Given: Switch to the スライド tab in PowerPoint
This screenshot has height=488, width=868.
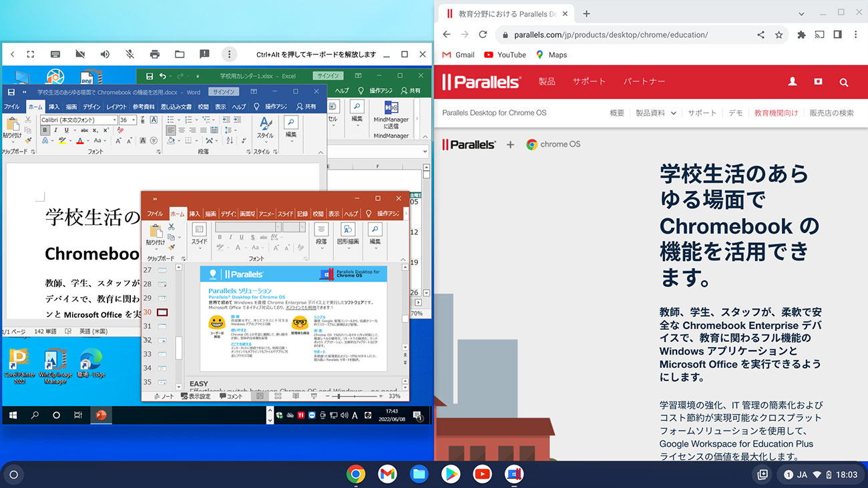Looking at the screenshot, I should coord(285,214).
